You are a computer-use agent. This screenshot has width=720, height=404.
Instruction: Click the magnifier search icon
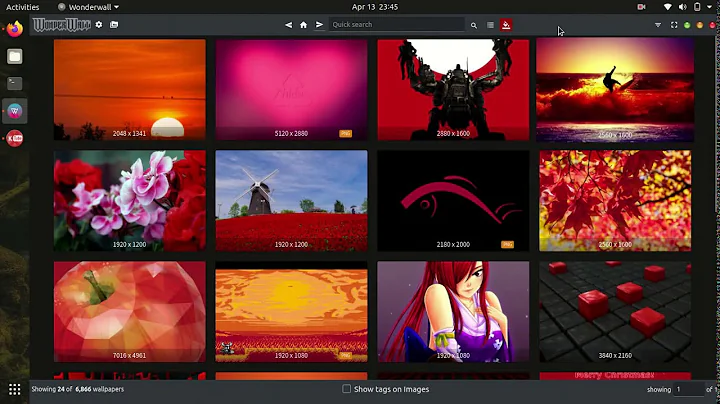473,25
